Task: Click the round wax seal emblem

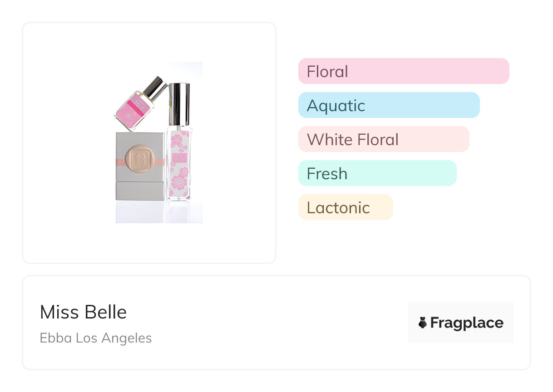Action: coord(140,160)
